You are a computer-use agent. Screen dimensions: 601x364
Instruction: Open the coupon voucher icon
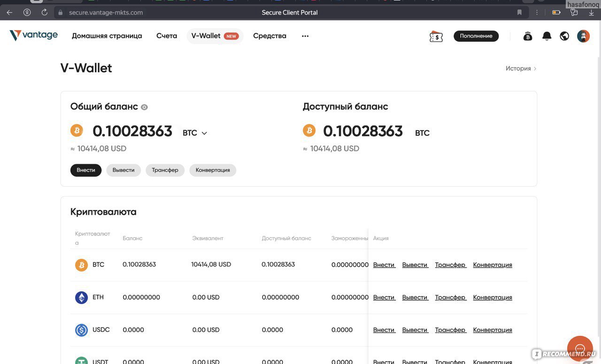point(436,36)
